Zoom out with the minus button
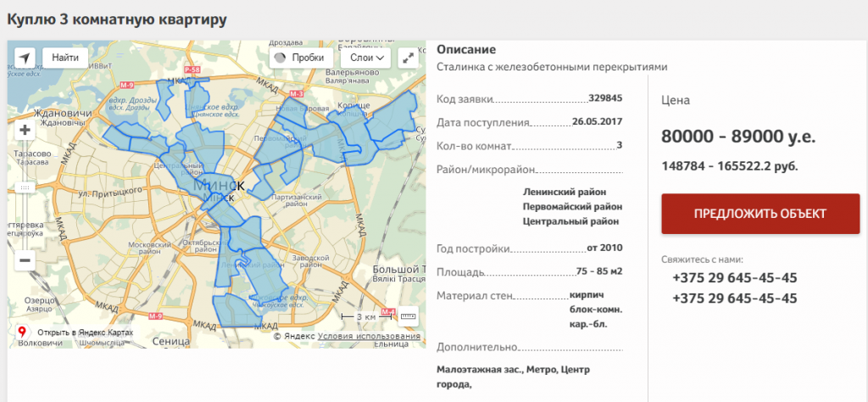Viewport: 868px width, 402px height. pyautogui.click(x=25, y=261)
